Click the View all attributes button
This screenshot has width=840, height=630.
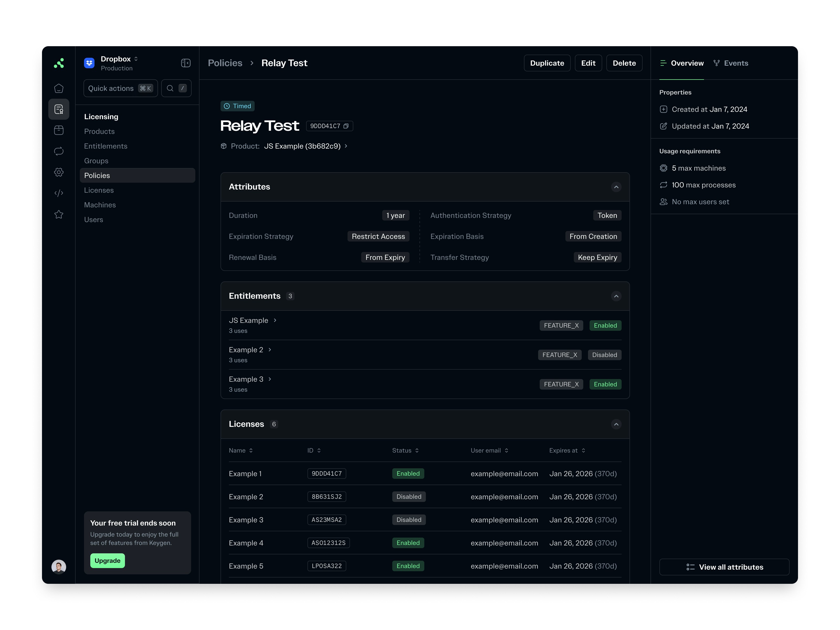724,567
